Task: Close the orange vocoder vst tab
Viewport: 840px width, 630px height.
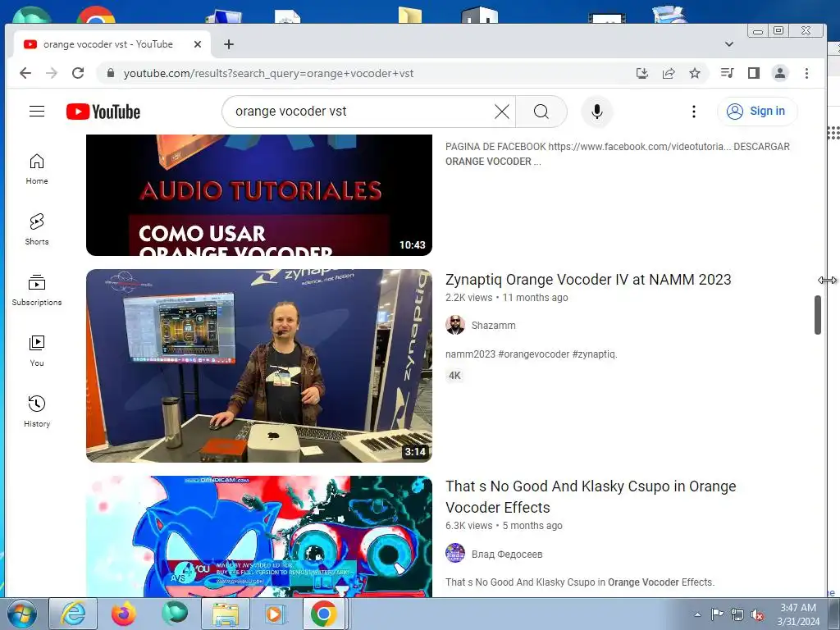Action: pyautogui.click(x=198, y=44)
